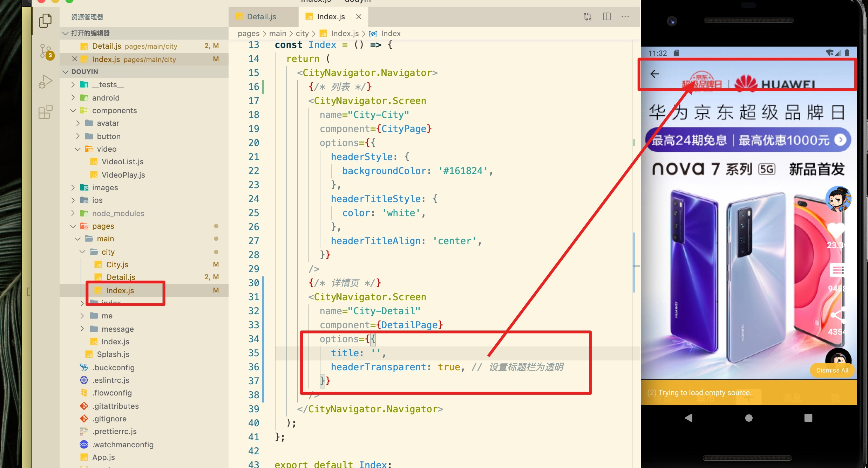Tap the heart like icon in the emulator

click(x=837, y=231)
